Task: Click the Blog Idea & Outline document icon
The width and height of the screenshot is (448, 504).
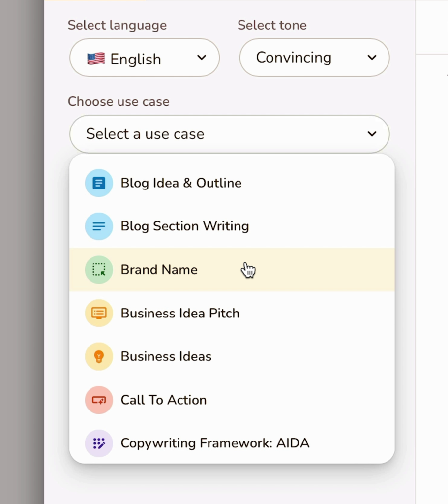Action: pos(99,183)
